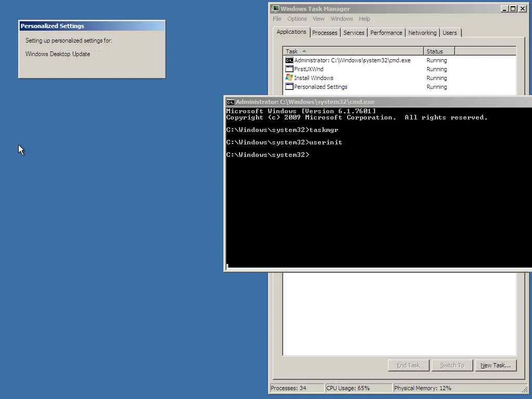Click the empty command prompt line in cmd
The width and height of the screenshot is (532, 399).
pos(268,155)
